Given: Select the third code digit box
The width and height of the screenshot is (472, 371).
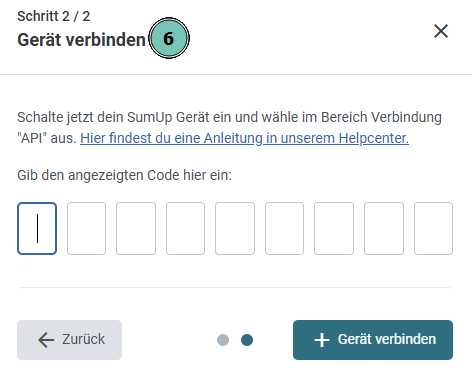Looking at the screenshot, I should (x=136, y=228).
